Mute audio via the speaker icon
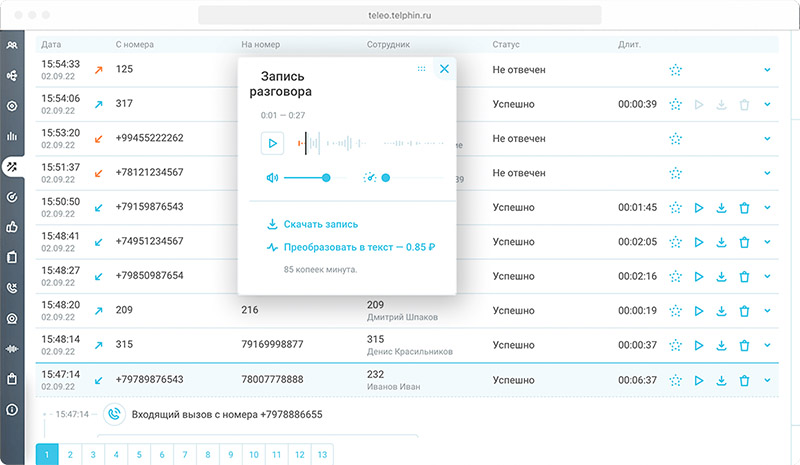Viewport: 800px width, 465px height. pyautogui.click(x=271, y=178)
